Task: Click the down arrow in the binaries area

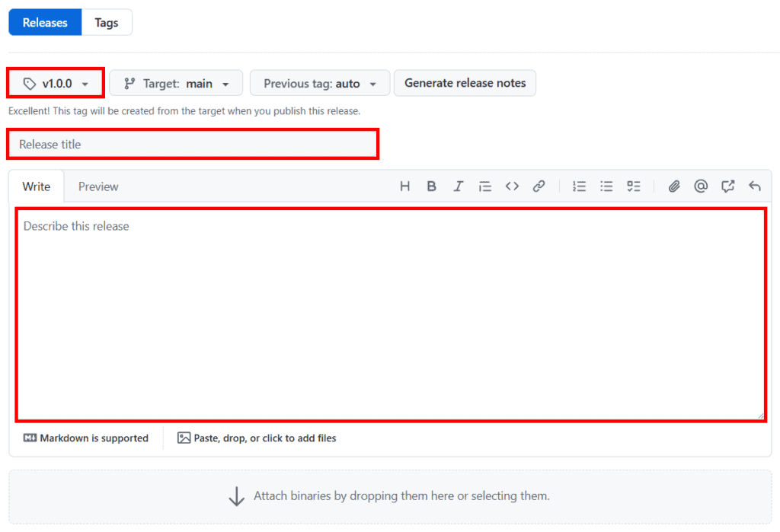Action: coord(236,496)
